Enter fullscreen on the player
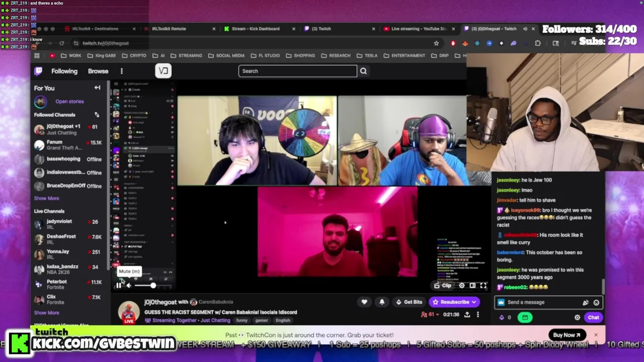This screenshot has width=644, height=362. (x=483, y=286)
